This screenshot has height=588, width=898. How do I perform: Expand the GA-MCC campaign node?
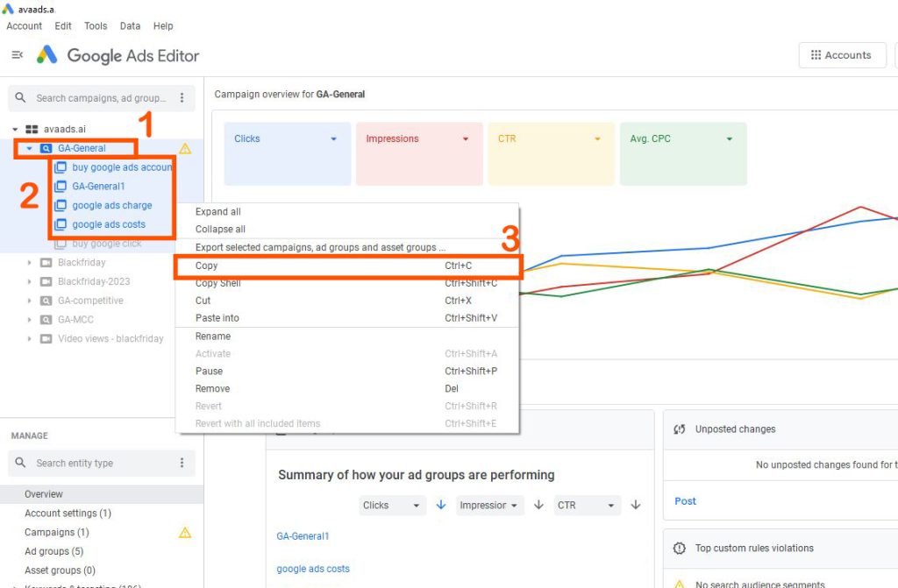point(29,320)
